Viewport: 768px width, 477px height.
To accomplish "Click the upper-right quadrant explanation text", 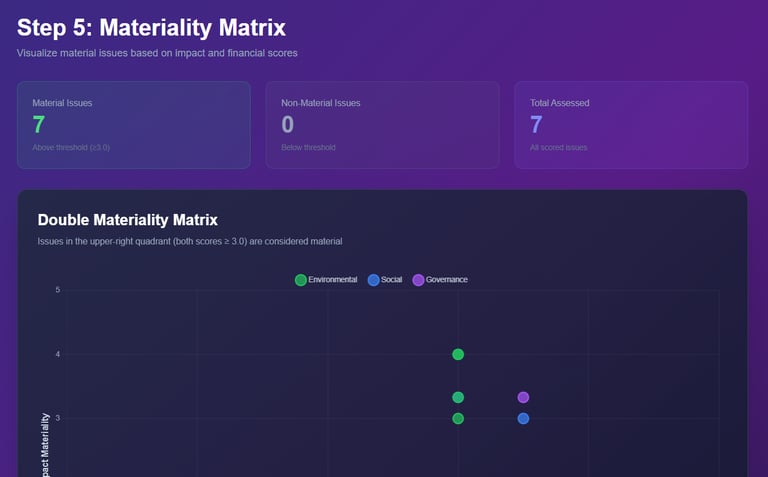I will click(x=190, y=241).
